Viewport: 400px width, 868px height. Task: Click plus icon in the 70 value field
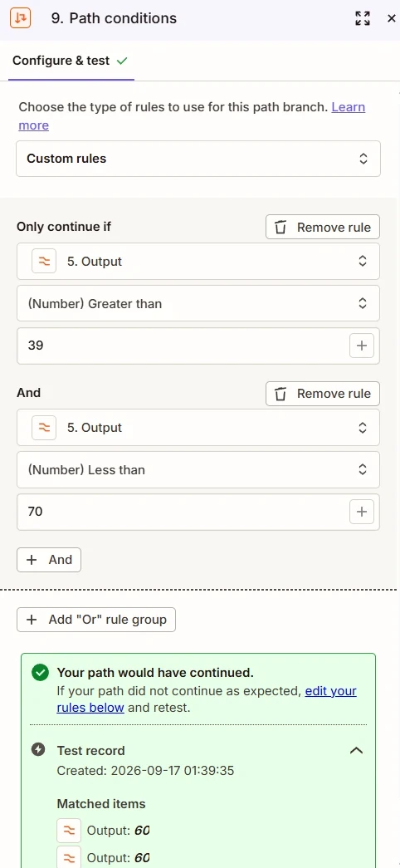[362, 512]
